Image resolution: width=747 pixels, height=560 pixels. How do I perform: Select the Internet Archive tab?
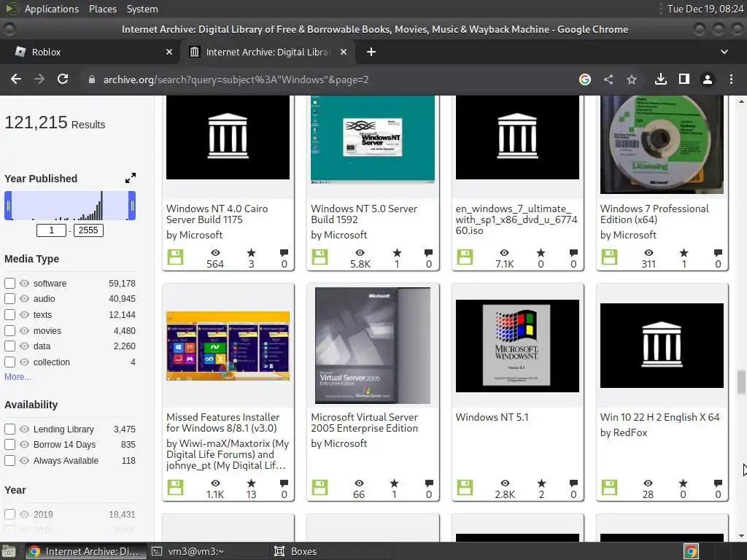click(267, 52)
